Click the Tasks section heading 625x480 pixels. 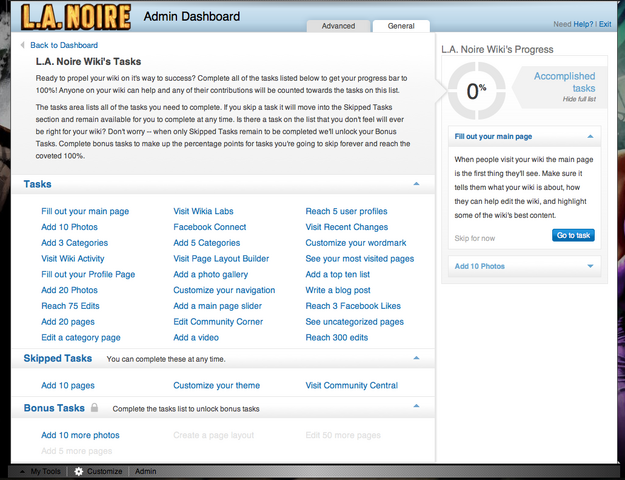pyautogui.click(x=37, y=184)
